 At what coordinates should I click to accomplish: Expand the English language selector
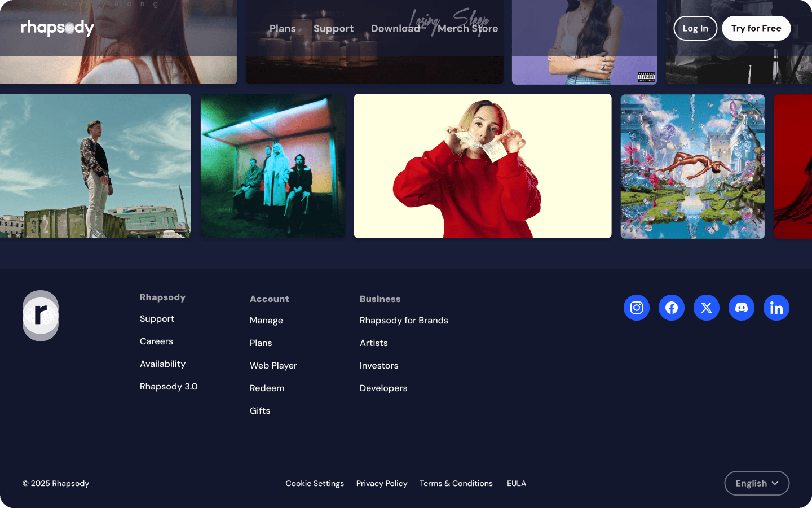coord(757,483)
